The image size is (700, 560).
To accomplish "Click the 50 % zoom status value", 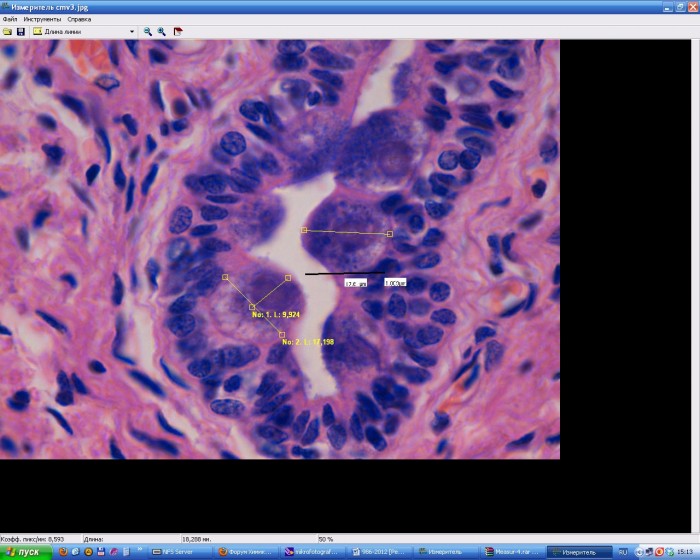I will coord(326,539).
